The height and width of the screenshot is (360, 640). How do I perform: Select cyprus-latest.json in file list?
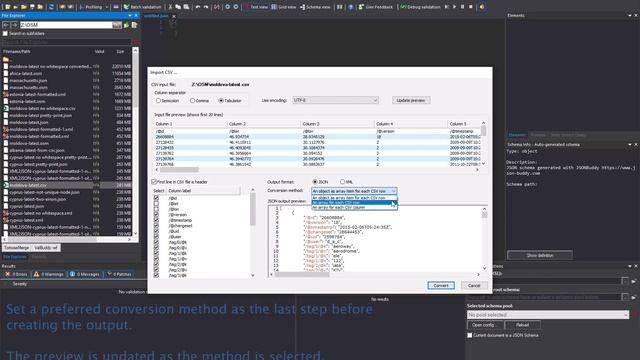[x=27, y=206]
